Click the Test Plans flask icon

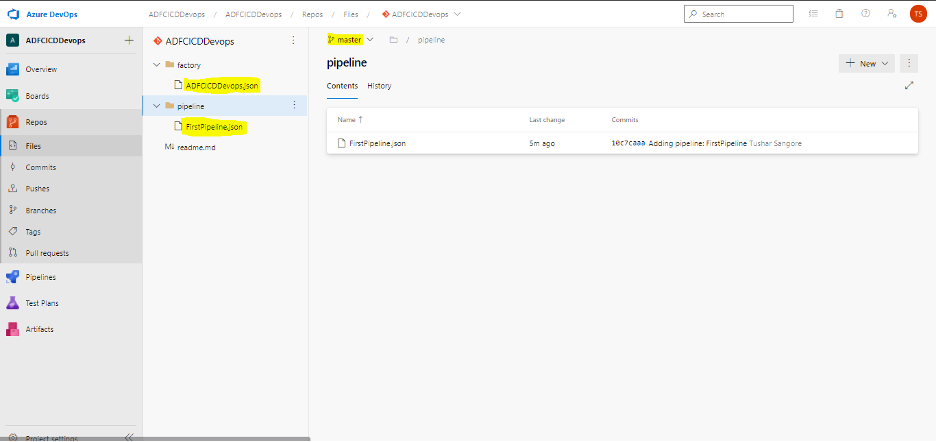pyautogui.click(x=13, y=303)
